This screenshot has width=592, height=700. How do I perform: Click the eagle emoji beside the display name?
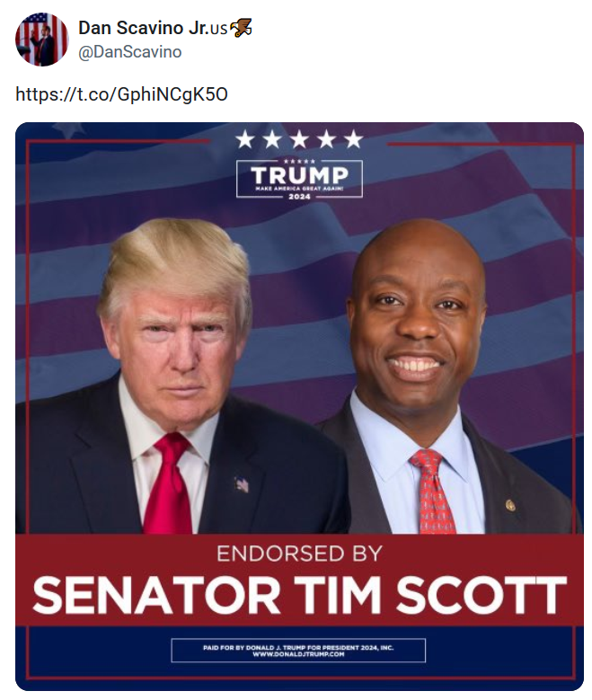[x=241, y=28]
